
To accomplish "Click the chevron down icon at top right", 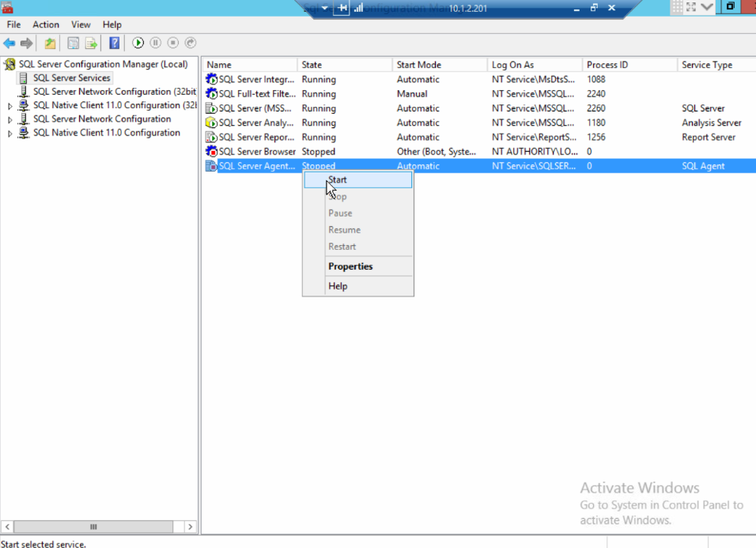I will (x=707, y=7).
